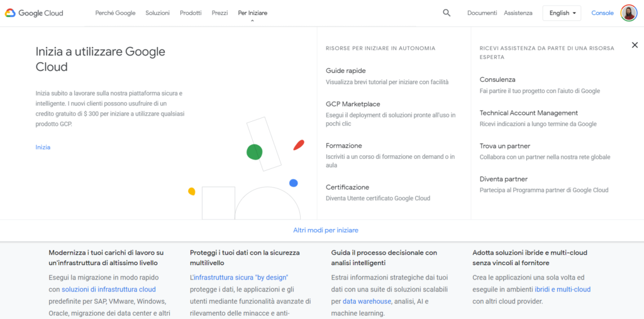Open Trova un partner link
644x319 pixels.
tap(505, 146)
